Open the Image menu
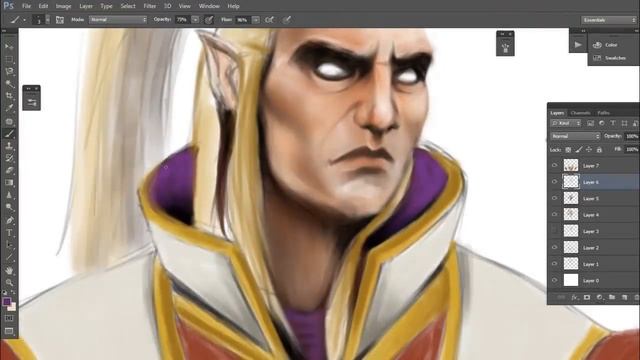The height and width of the screenshot is (360, 640). tap(63, 6)
